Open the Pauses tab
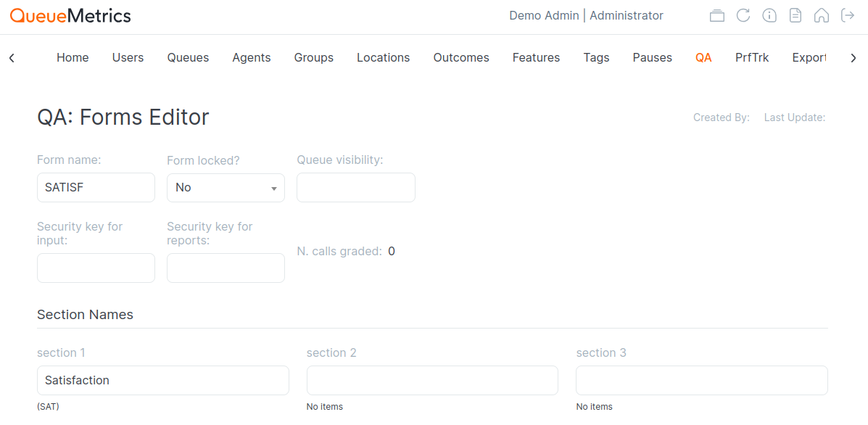The width and height of the screenshot is (868, 425). [652, 58]
